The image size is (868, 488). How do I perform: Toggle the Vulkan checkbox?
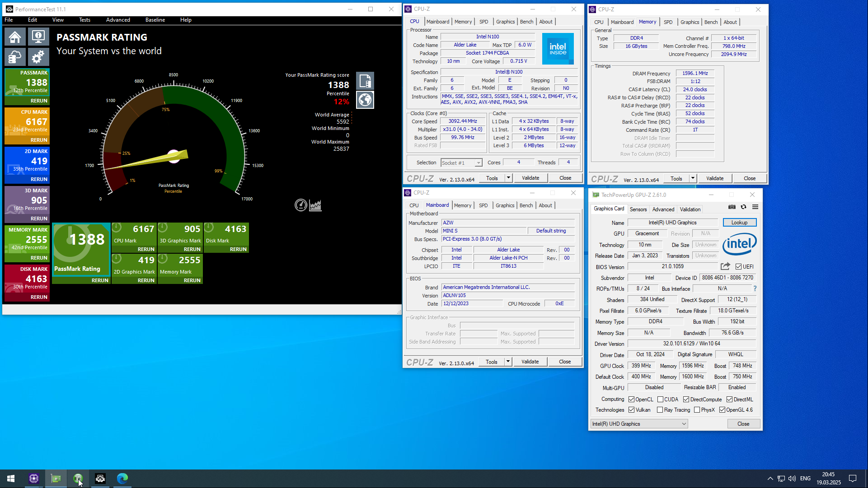point(632,410)
